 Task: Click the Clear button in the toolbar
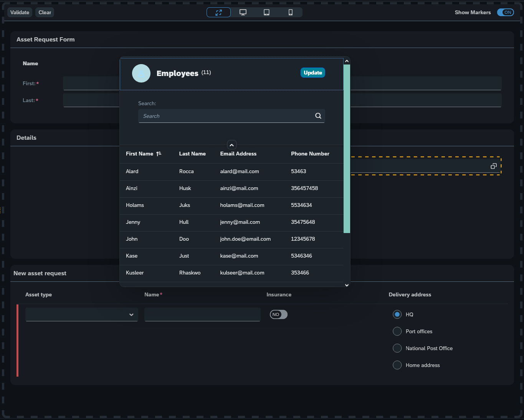pyautogui.click(x=44, y=12)
